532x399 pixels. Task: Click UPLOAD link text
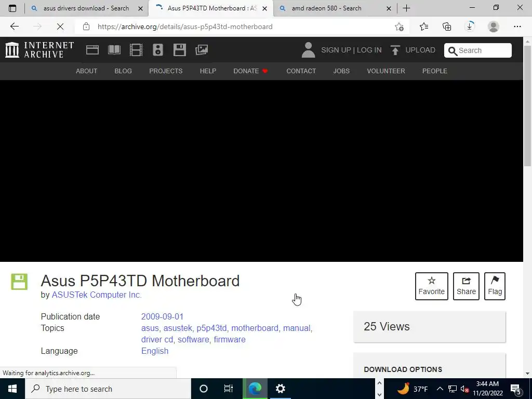click(420, 50)
